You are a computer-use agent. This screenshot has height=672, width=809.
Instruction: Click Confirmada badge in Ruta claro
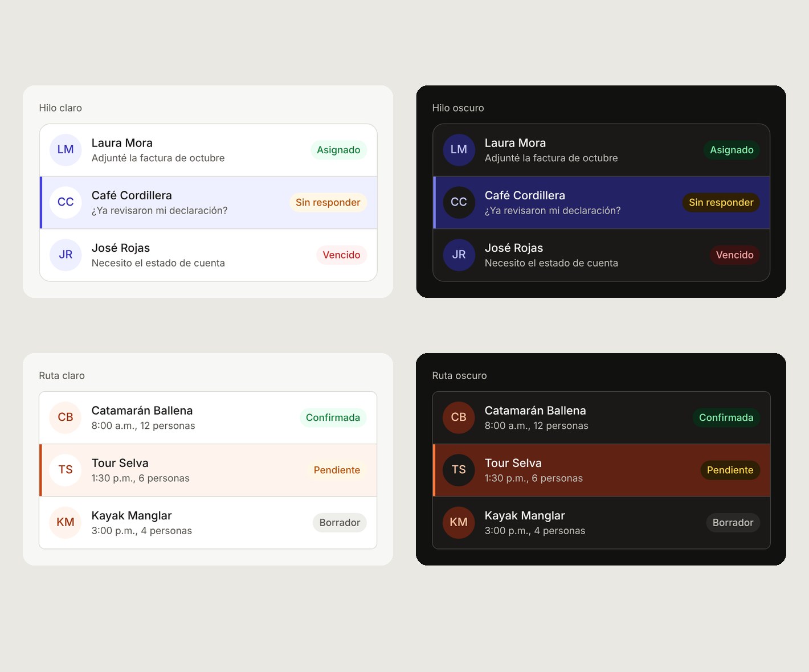[333, 417]
